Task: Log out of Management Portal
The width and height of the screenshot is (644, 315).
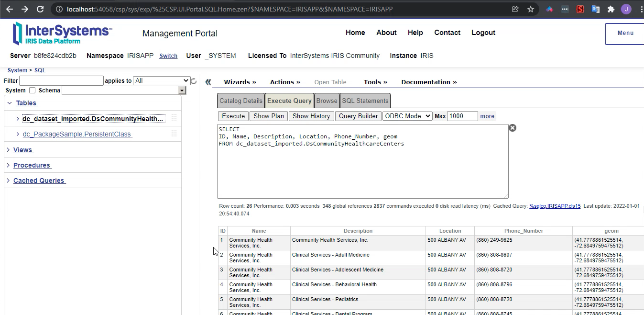Action: (x=483, y=33)
